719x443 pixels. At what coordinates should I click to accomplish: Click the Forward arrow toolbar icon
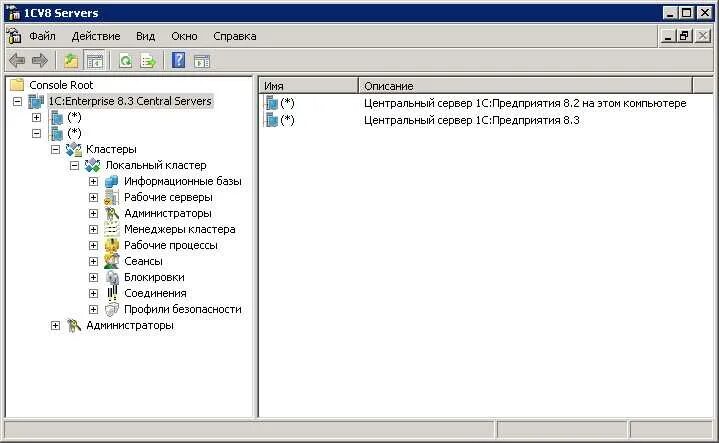coord(40,60)
